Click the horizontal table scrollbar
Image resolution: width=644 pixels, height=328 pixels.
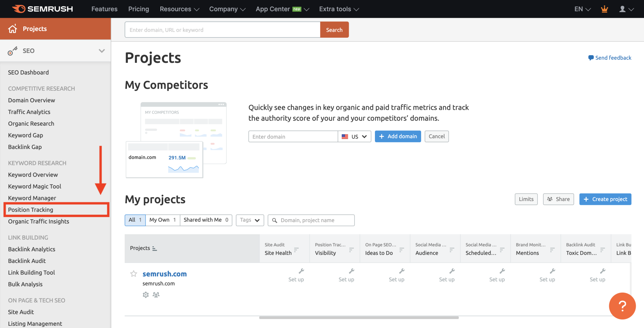pyautogui.click(x=359, y=317)
